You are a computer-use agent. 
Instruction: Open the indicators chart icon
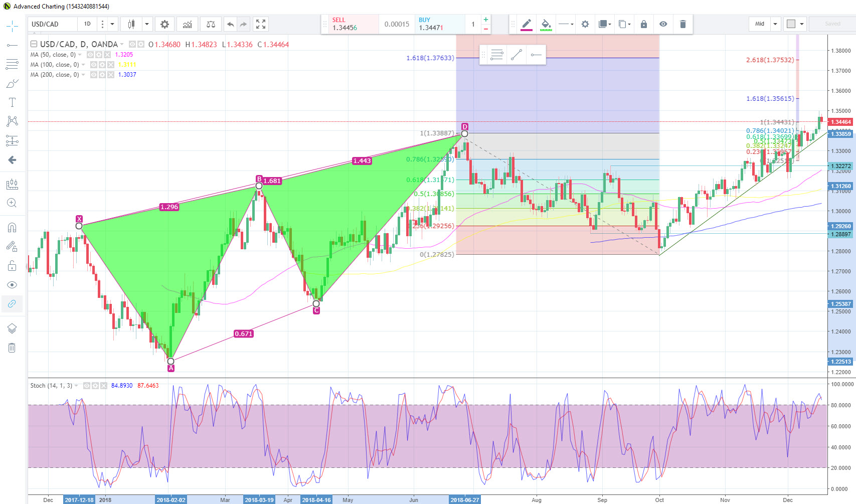(187, 24)
